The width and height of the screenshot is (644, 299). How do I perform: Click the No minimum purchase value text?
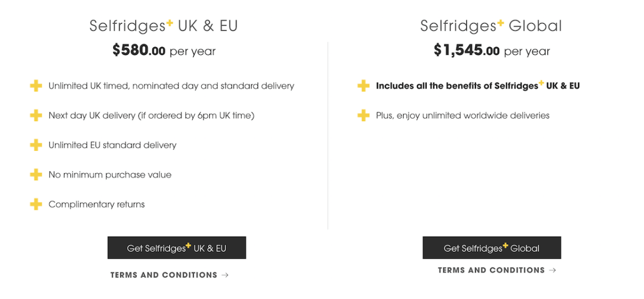[x=110, y=174]
